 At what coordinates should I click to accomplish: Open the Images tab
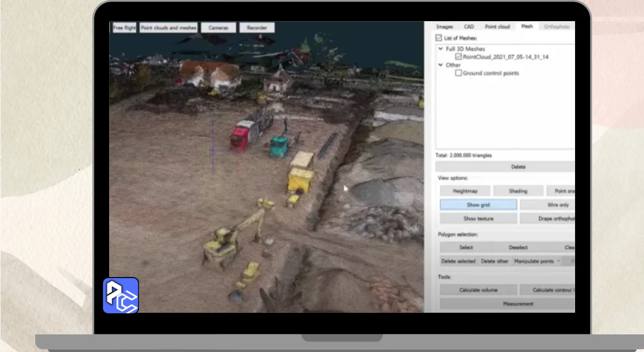[x=444, y=27]
